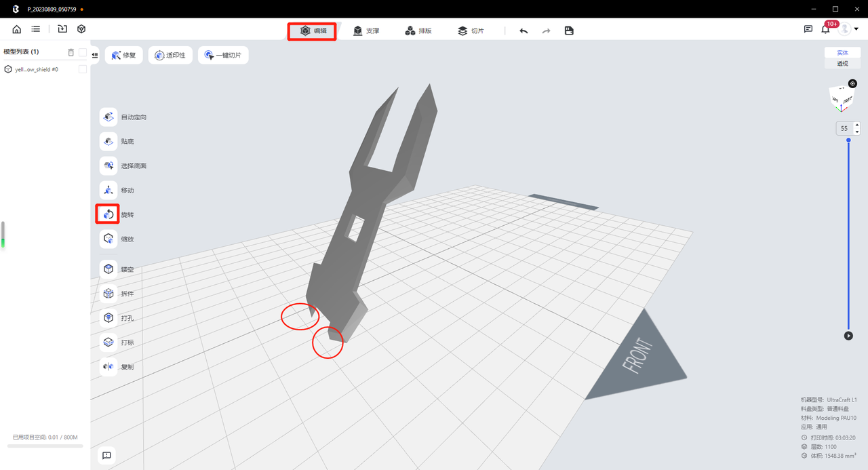Select the 自动定向 auto-orient tool icon
The width and height of the screenshot is (868, 470).
(108, 117)
